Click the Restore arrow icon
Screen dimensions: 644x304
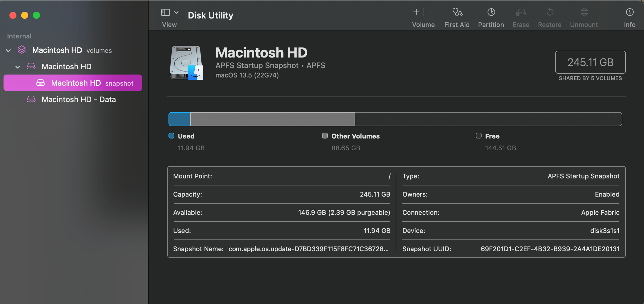[x=550, y=12]
